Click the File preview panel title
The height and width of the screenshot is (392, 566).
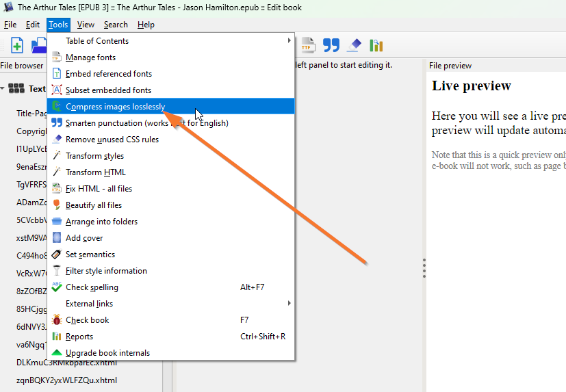tap(450, 66)
